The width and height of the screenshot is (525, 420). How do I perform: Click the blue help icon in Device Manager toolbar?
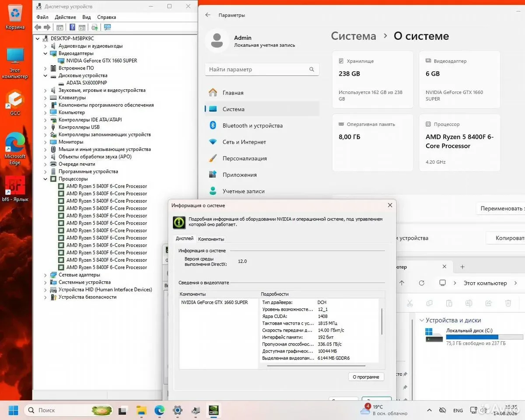[73, 27]
